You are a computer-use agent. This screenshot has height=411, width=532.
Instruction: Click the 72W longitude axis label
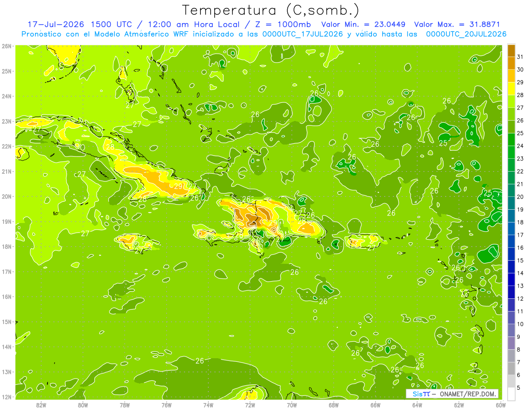[250, 405]
